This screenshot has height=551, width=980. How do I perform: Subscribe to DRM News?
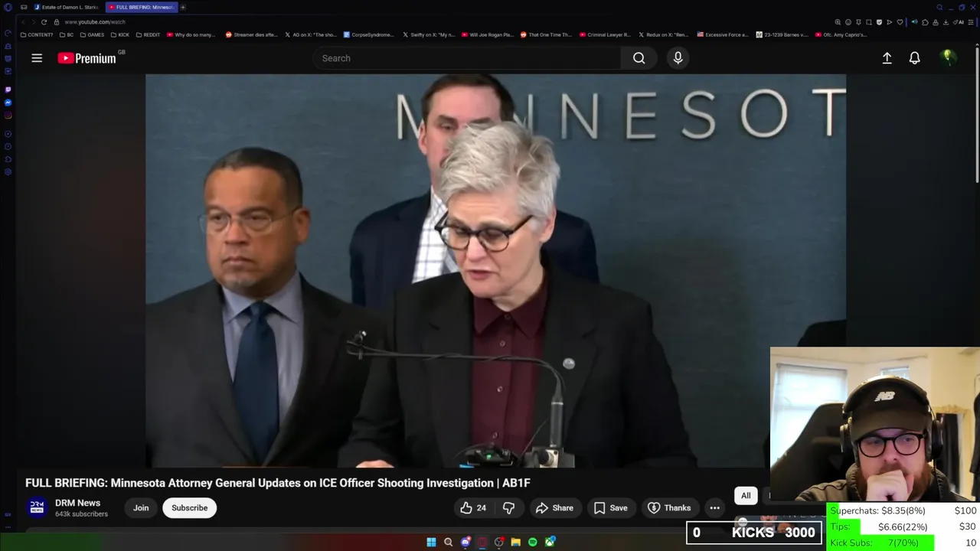[189, 507]
